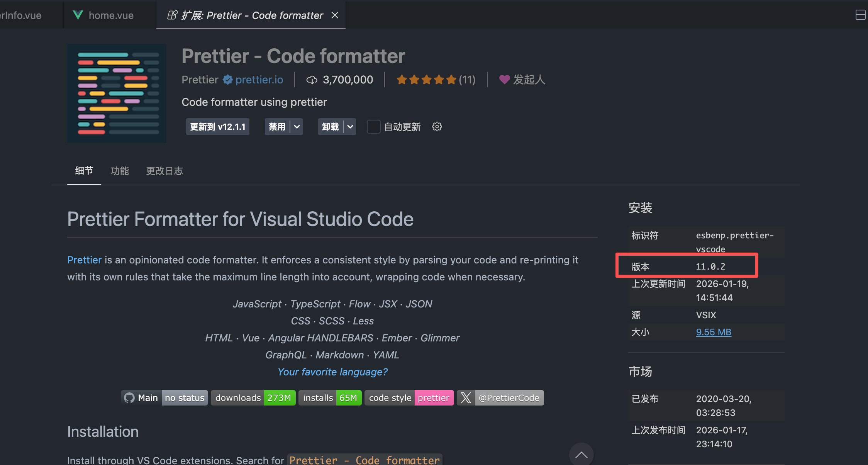Open the Your favorite language link
This screenshot has width=868, height=465.
[332, 372]
